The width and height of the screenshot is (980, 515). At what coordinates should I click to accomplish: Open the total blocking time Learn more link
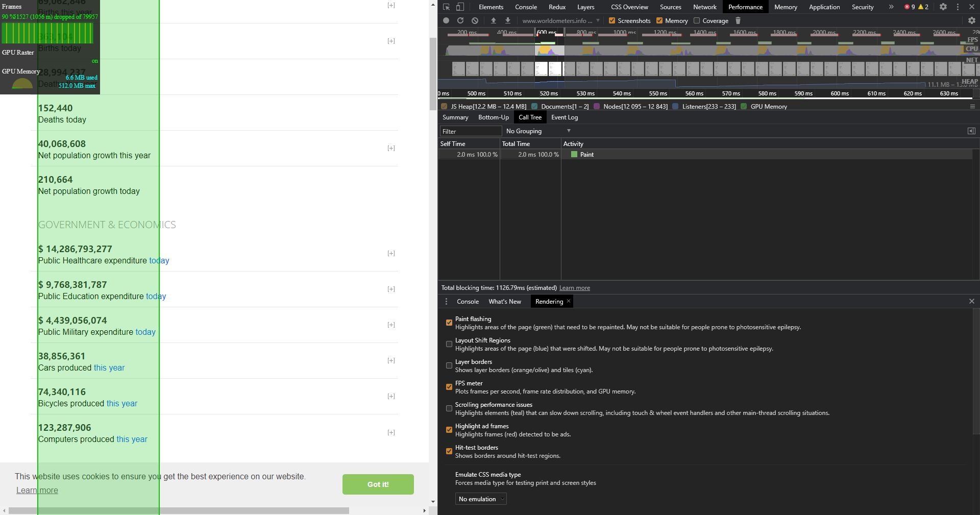click(575, 288)
